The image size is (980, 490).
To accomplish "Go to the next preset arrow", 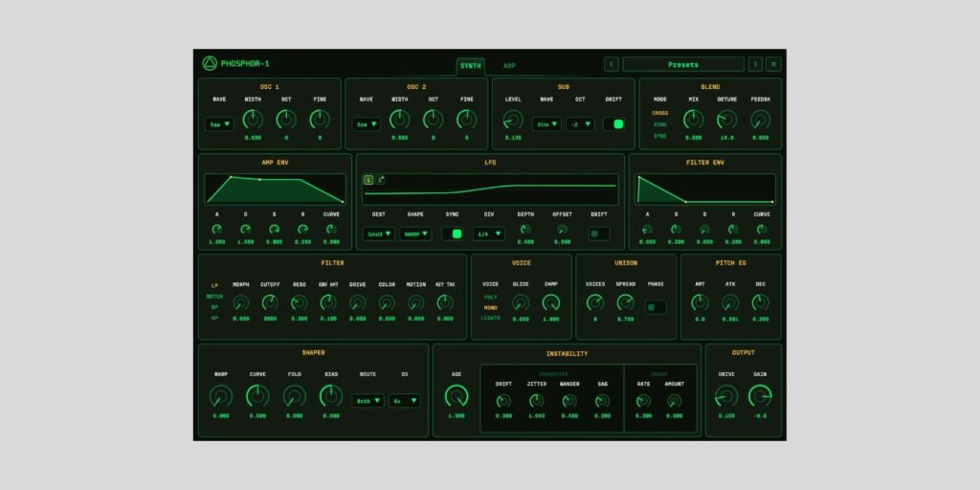I will click(x=755, y=64).
